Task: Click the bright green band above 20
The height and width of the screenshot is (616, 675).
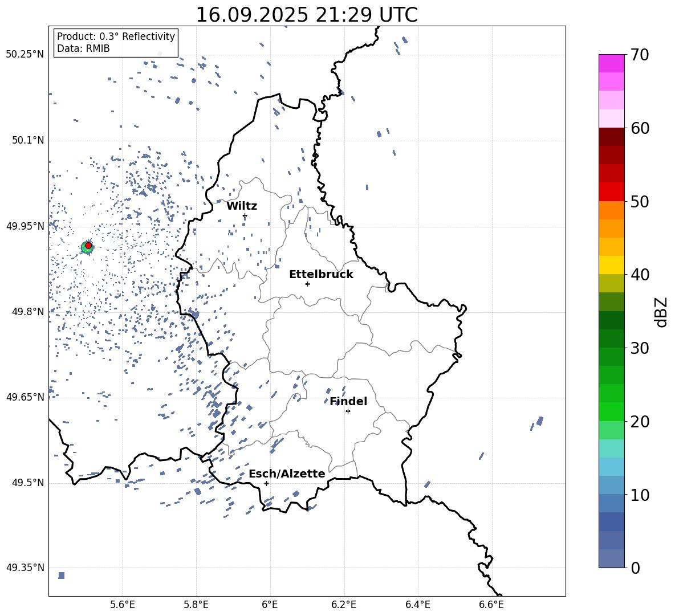Action: (611, 411)
